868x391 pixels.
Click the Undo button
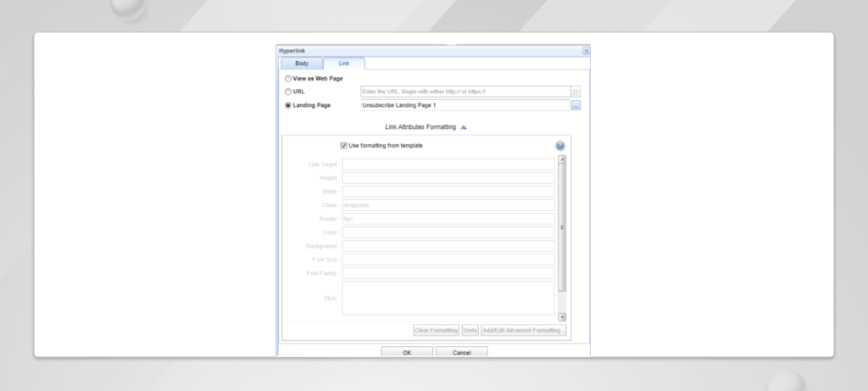(x=470, y=329)
